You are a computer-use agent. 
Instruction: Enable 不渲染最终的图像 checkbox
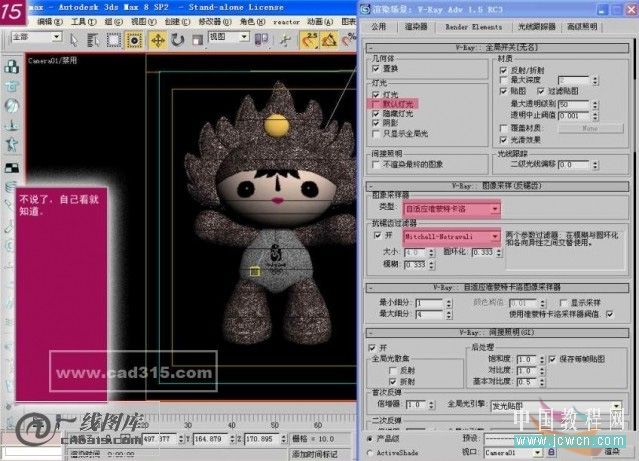click(x=376, y=165)
